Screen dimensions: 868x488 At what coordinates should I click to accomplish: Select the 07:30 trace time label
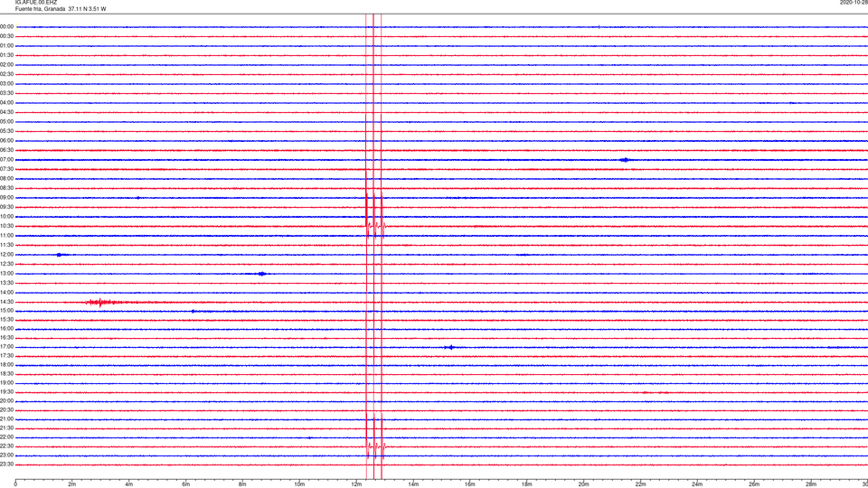coord(6,169)
